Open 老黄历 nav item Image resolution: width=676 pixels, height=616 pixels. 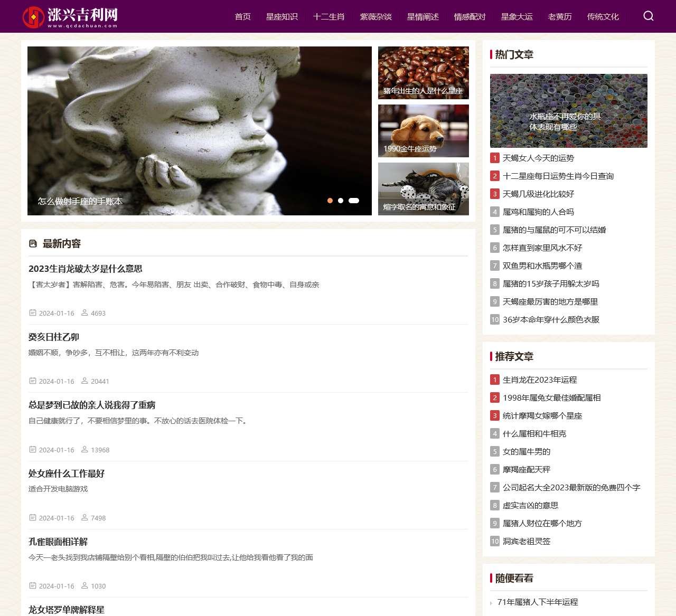pyautogui.click(x=560, y=16)
